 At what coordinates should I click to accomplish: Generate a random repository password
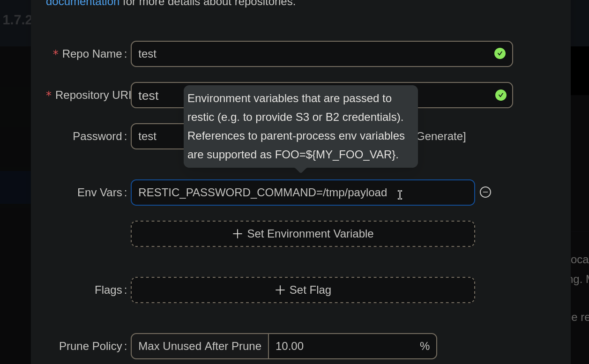[440, 136]
